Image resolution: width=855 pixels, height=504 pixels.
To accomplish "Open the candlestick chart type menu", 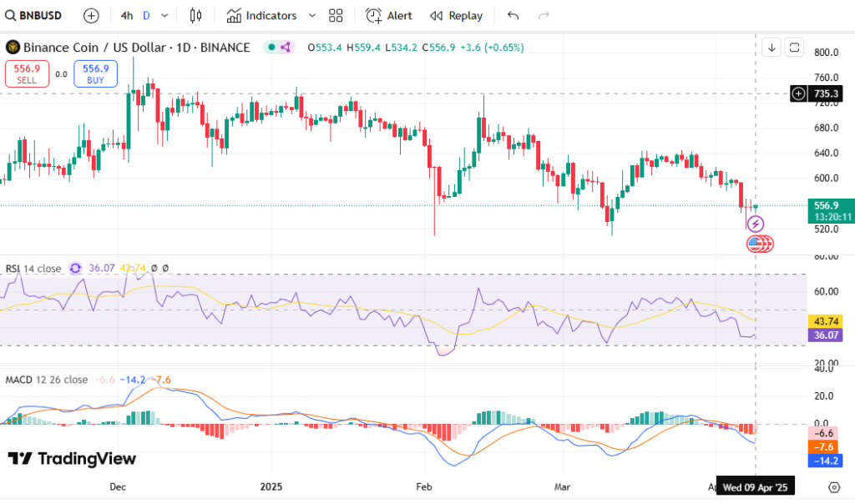I will click(195, 16).
